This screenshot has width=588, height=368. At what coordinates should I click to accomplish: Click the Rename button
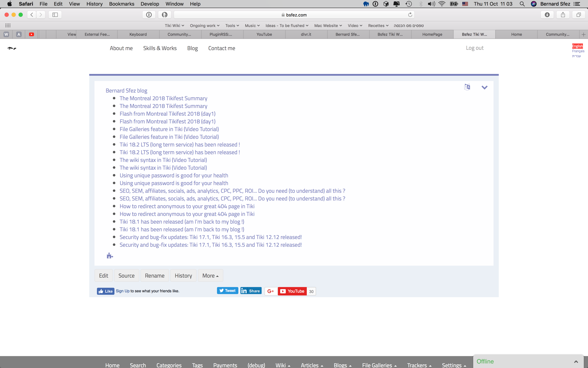pyautogui.click(x=155, y=275)
